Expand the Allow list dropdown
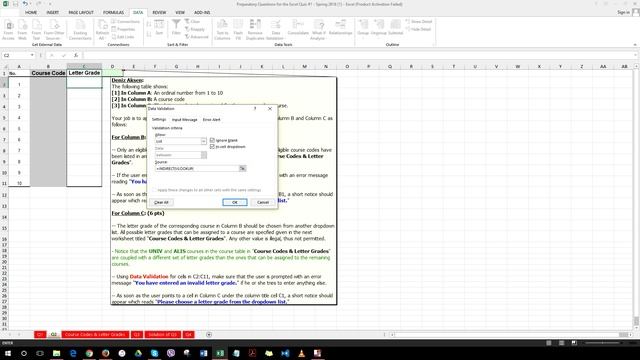Image resolution: width=640 pixels, height=360 pixels. tap(203, 141)
